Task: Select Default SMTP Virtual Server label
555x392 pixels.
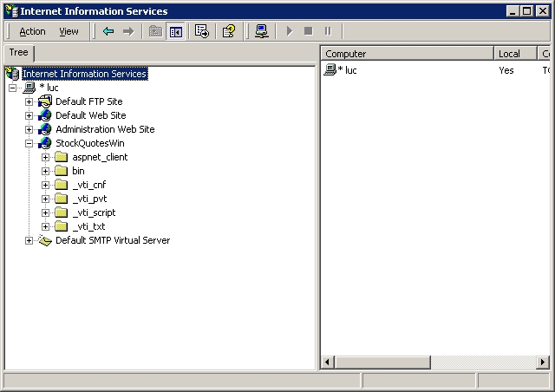Action: tap(113, 240)
